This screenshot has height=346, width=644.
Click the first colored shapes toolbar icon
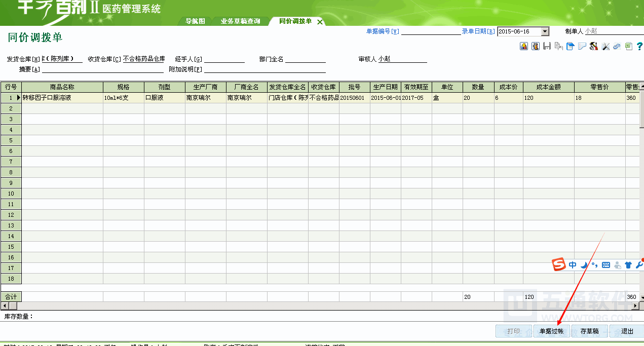524,46
